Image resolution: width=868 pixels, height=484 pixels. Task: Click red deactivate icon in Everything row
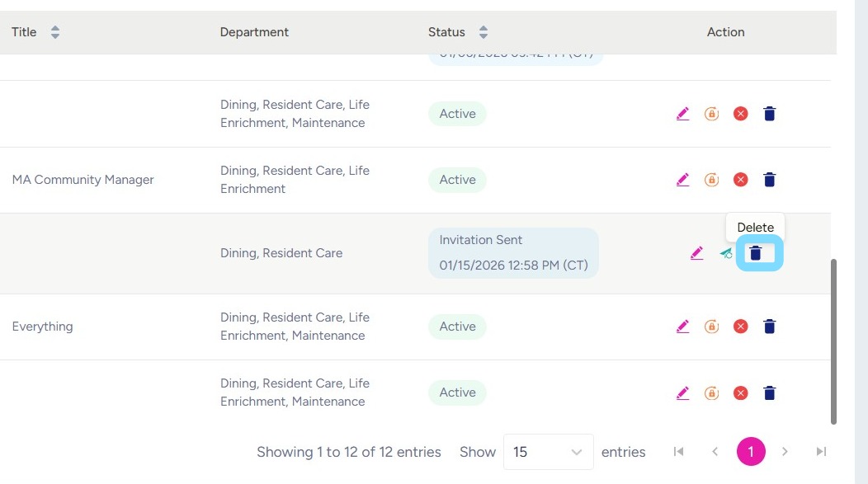740,327
